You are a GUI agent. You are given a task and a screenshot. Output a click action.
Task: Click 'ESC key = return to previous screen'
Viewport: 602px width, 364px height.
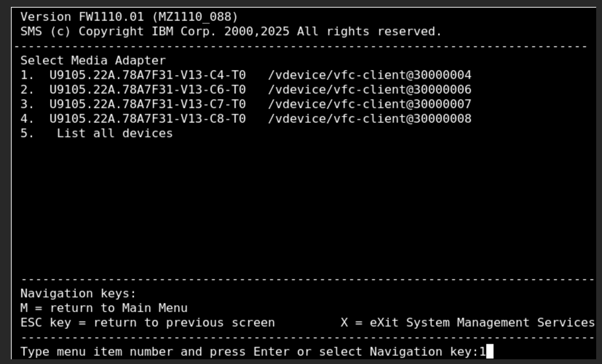(148, 323)
